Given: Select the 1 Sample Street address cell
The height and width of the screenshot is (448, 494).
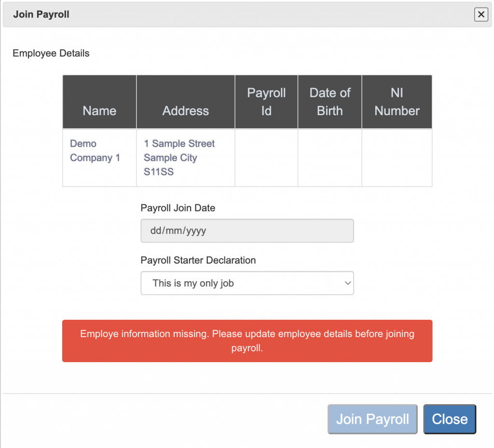Looking at the screenshot, I should (x=179, y=157).
